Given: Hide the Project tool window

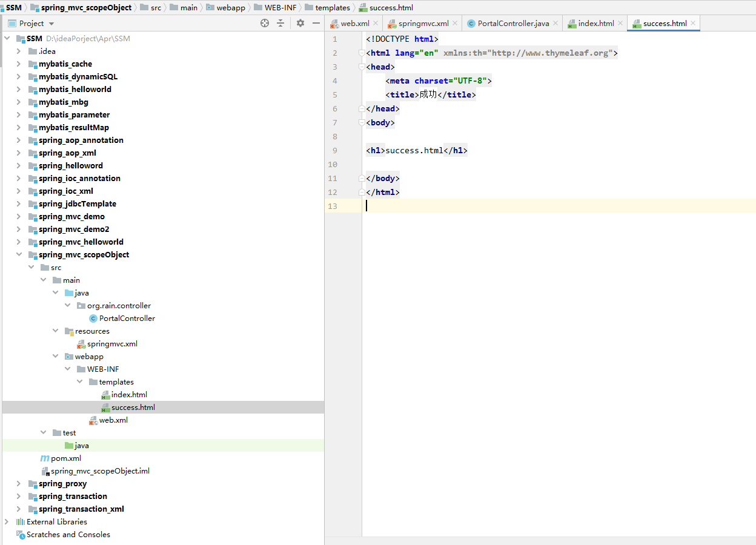Looking at the screenshot, I should (316, 23).
